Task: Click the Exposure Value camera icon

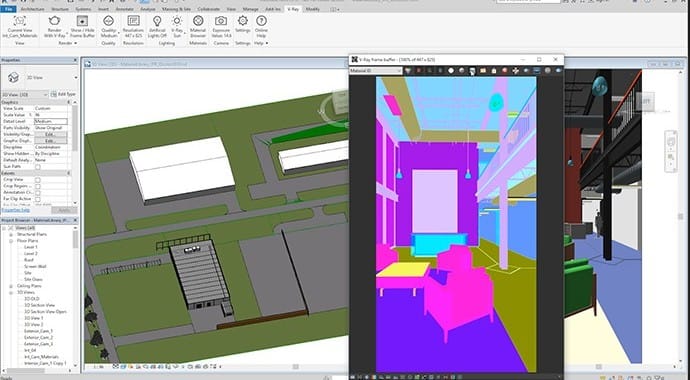Action: click(x=221, y=21)
